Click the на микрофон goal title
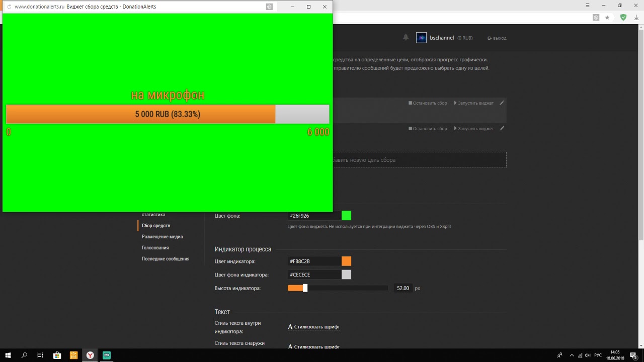This screenshot has width=644, height=362. tap(168, 95)
